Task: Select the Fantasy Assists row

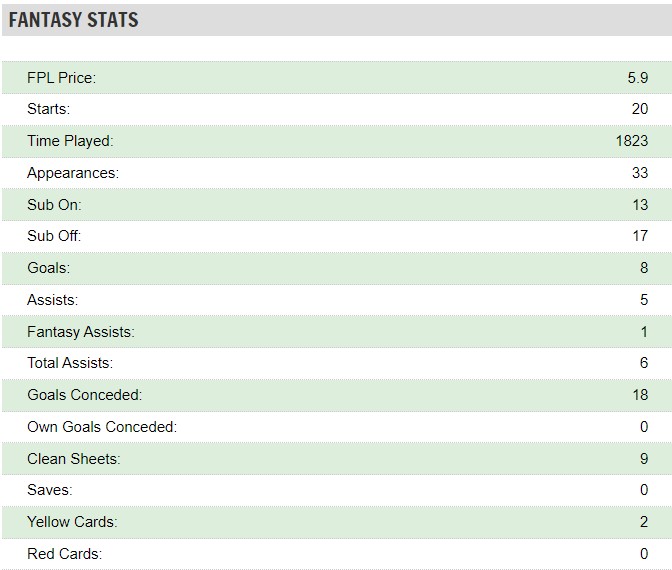Action: pyautogui.click(x=337, y=331)
